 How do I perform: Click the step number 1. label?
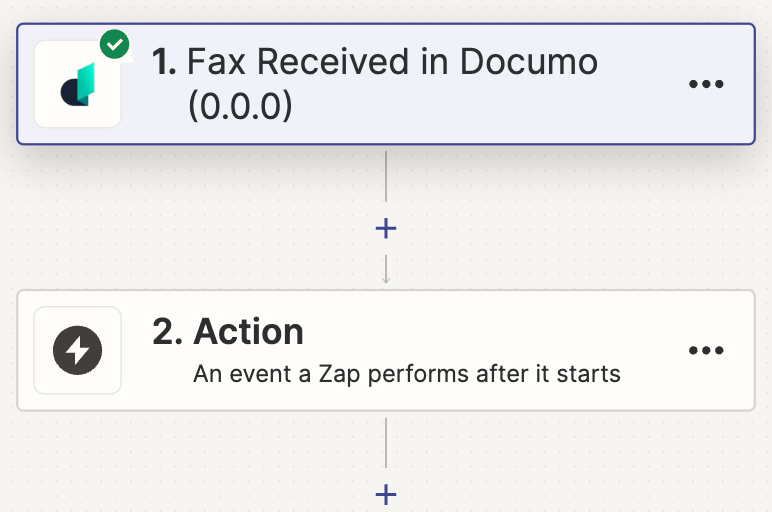pyautogui.click(x=164, y=62)
